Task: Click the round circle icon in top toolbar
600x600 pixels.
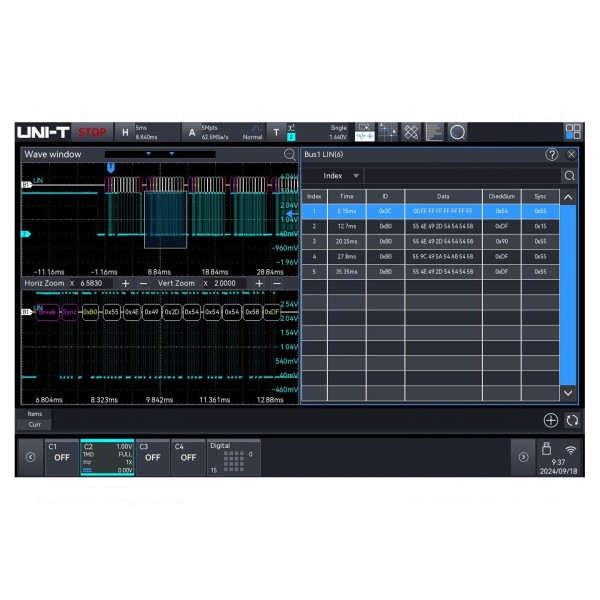Action: 457,131
